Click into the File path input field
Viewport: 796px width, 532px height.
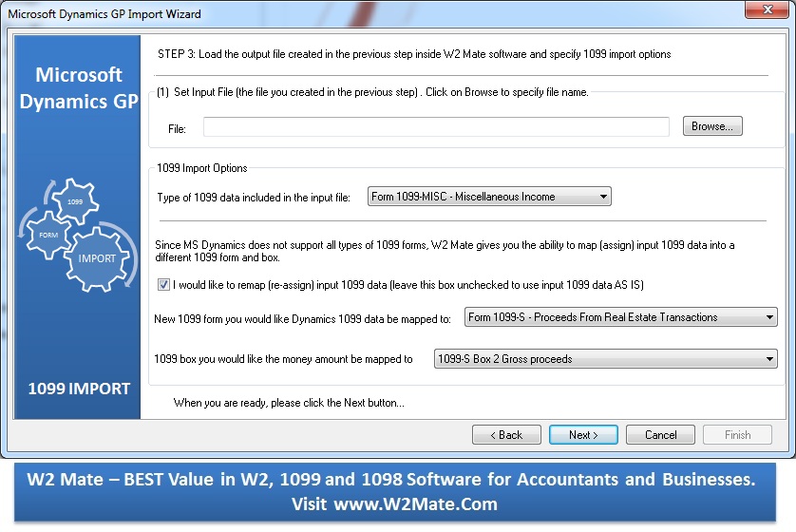436,127
